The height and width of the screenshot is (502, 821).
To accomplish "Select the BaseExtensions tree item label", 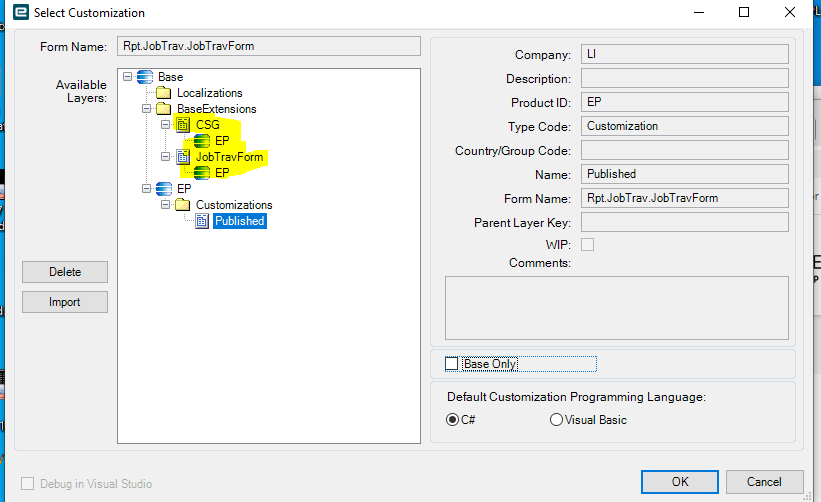I will point(217,109).
